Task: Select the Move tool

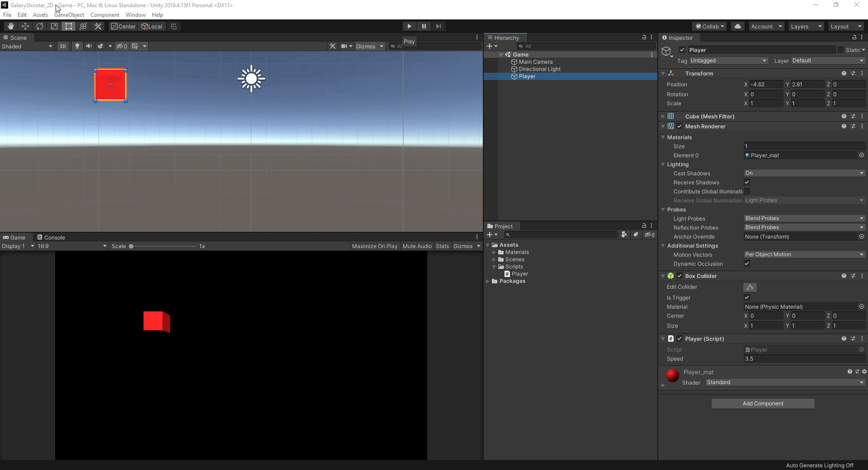Action: point(25,26)
